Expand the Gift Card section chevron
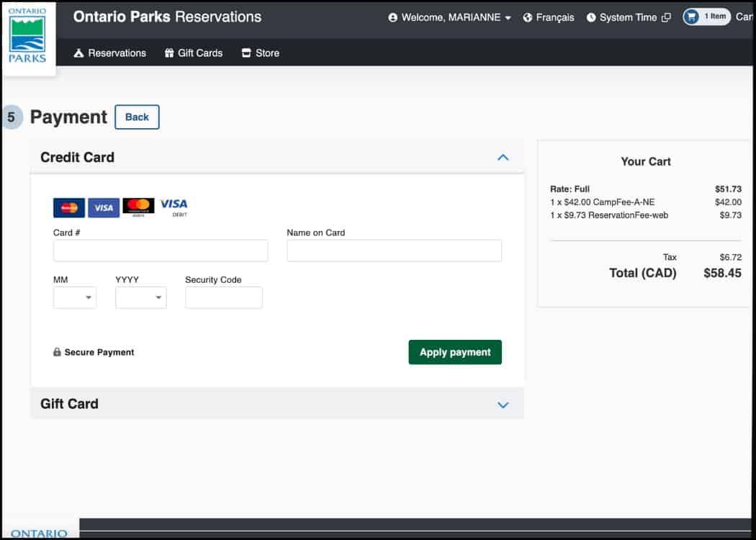This screenshot has width=756, height=540. (503, 405)
